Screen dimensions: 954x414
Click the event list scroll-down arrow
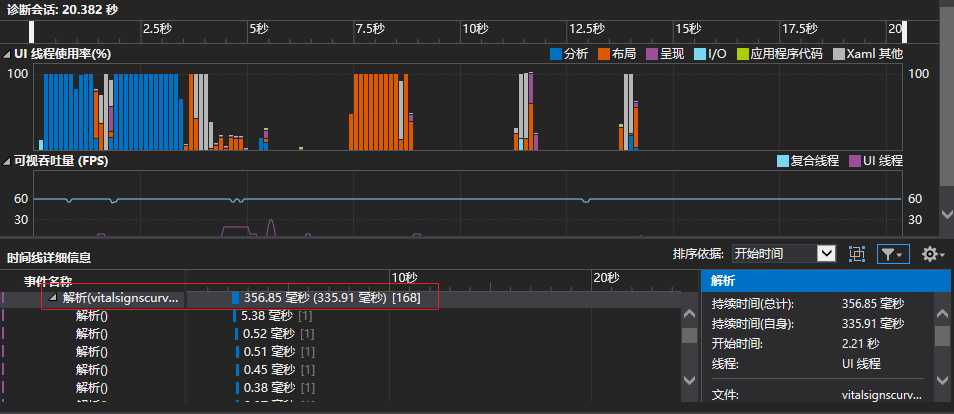point(689,381)
